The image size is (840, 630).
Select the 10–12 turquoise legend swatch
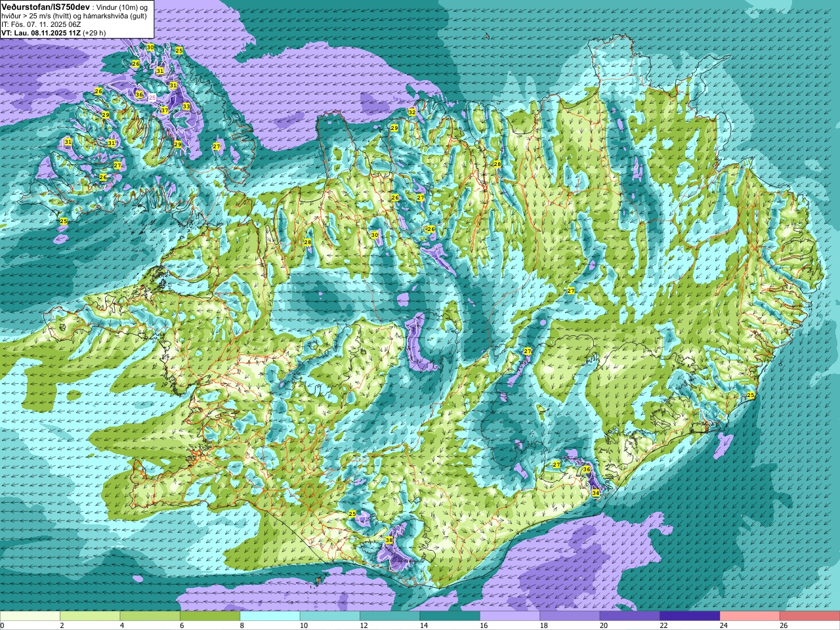click(x=330, y=616)
